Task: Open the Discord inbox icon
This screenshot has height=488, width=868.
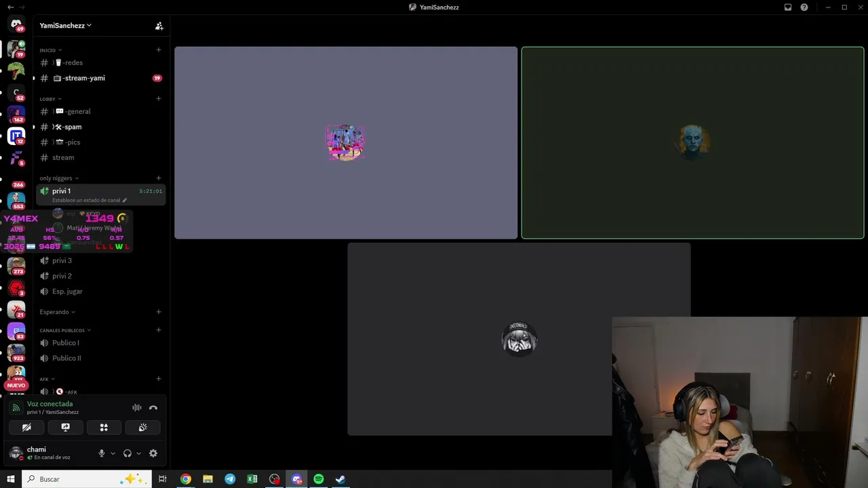Action: pos(788,7)
